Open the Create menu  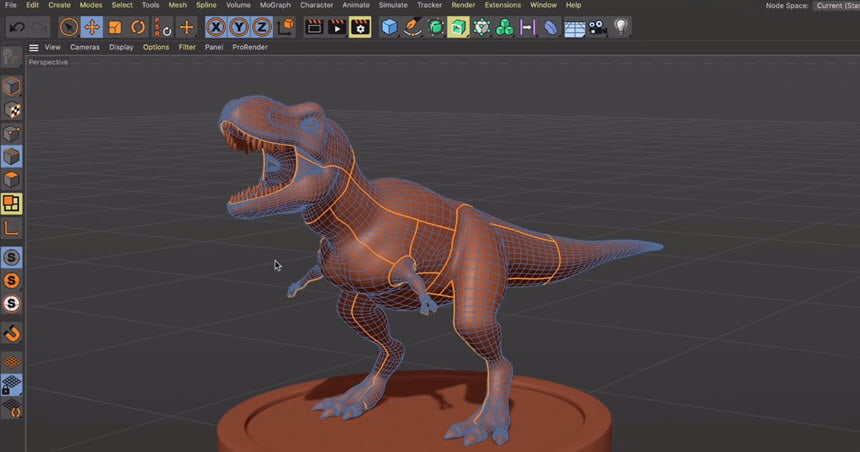click(x=59, y=5)
